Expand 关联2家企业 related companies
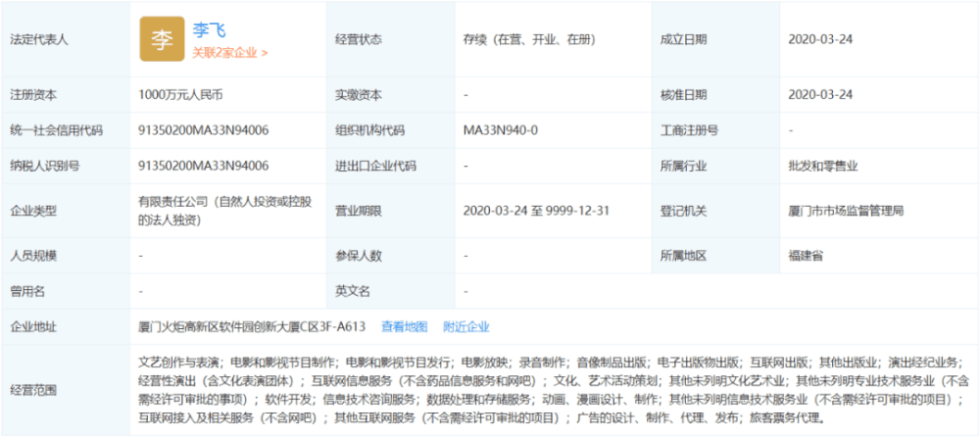The image size is (980, 437). click(x=230, y=53)
